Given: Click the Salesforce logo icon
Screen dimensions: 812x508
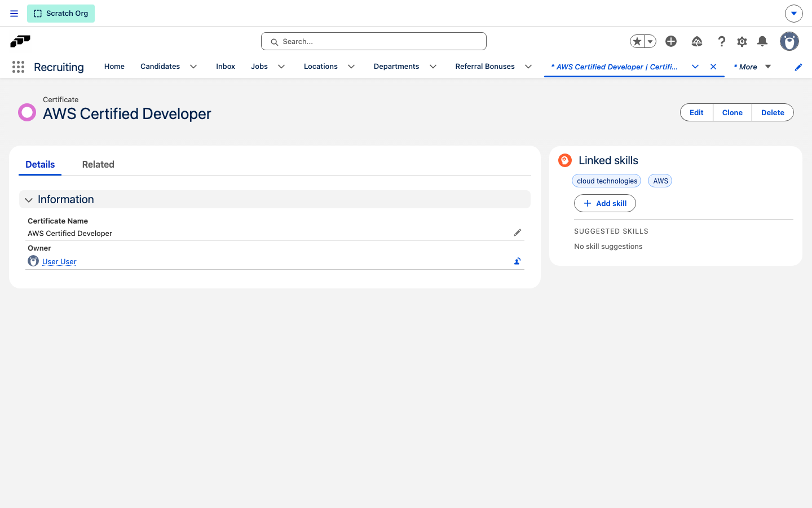Looking at the screenshot, I should click(x=20, y=41).
